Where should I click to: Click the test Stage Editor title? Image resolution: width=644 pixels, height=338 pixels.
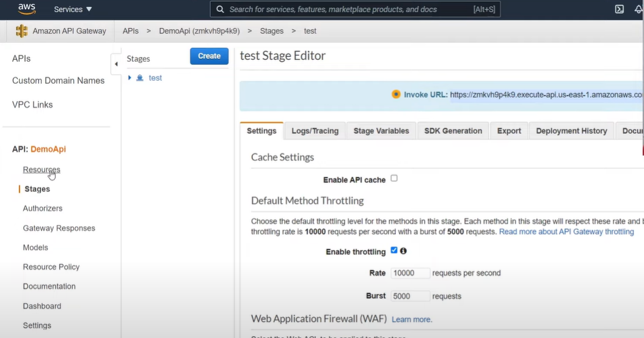click(x=282, y=56)
